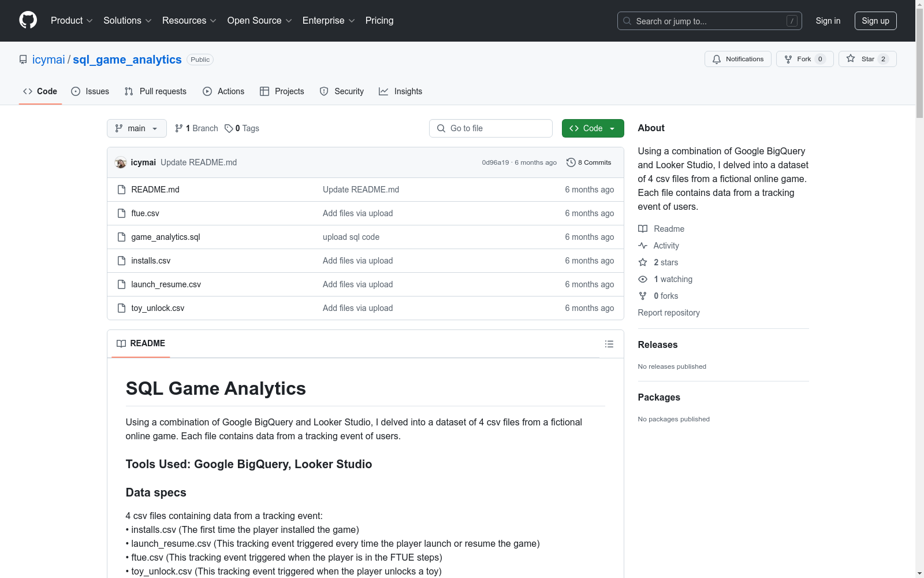The width and height of the screenshot is (924, 578).
Task: Click icymai avatar in commit bar
Action: [121, 162]
